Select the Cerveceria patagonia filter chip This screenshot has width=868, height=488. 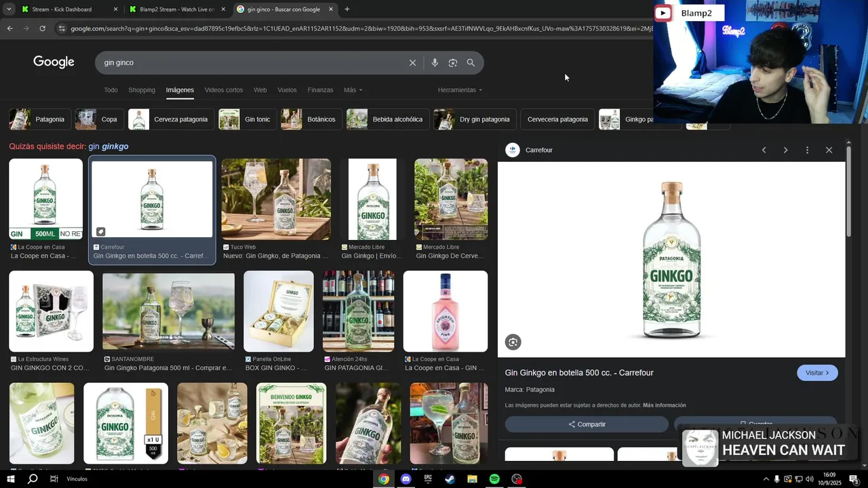(557, 119)
